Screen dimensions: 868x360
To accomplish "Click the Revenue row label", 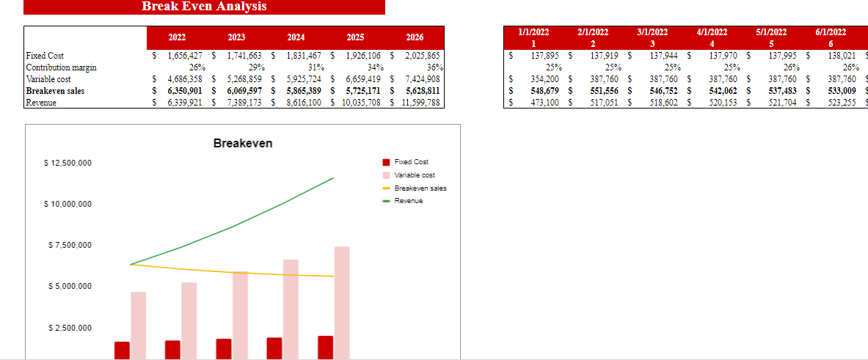I will pos(40,103).
